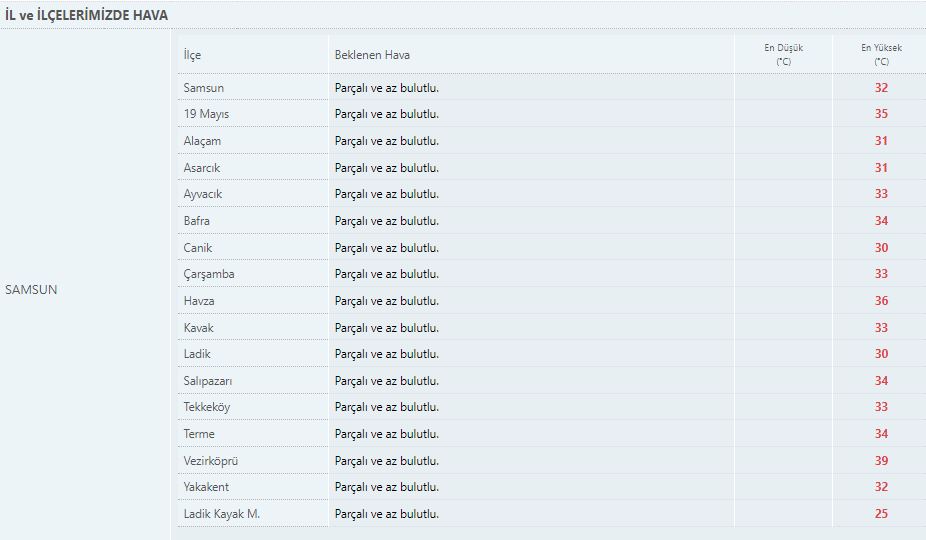Select the Bafra district name
The image size is (926, 540).
pyautogui.click(x=197, y=221)
